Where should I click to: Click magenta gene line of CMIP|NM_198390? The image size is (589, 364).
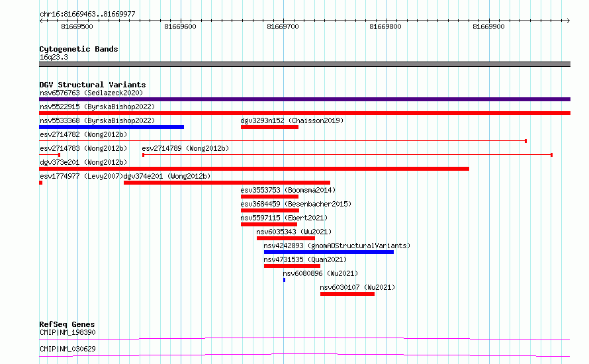click(x=304, y=338)
